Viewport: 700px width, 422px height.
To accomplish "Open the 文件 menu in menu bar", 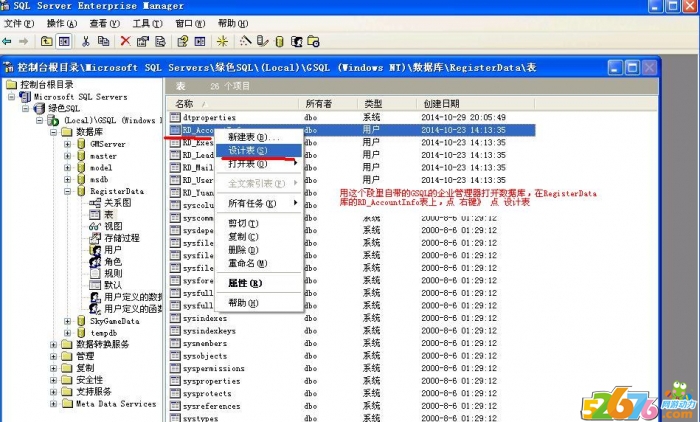I will (19, 23).
